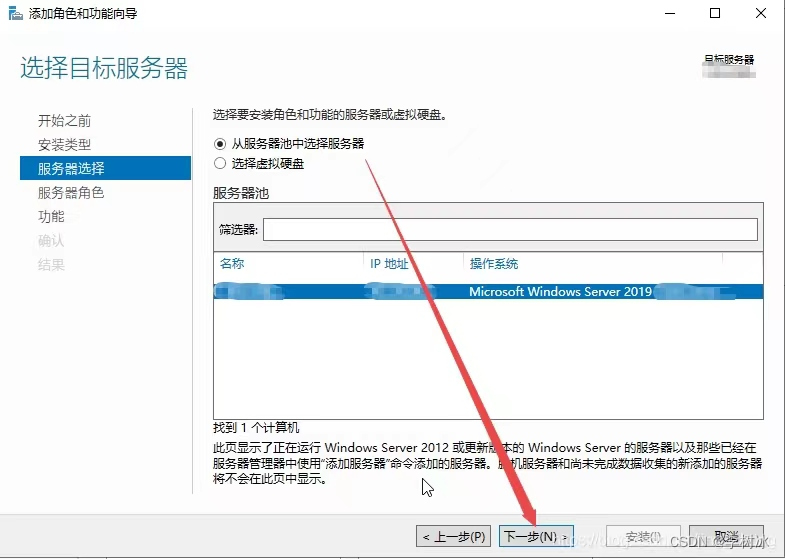Go to '开始之前' step in the sidebar
Image resolution: width=785 pixels, height=559 pixels.
coord(65,121)
